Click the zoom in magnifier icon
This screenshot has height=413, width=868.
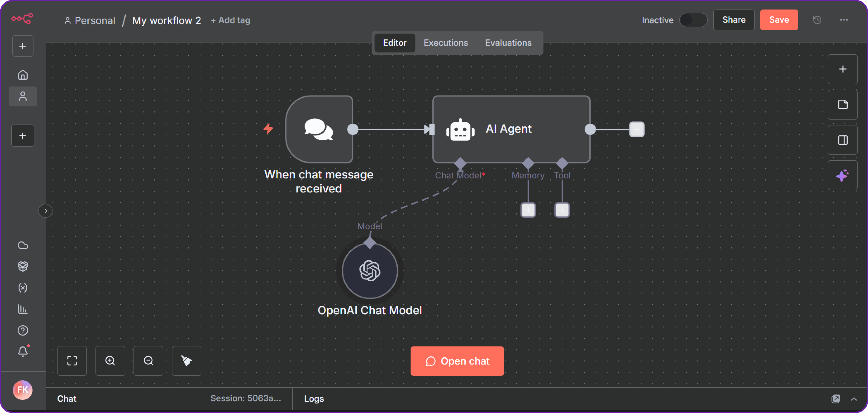(110, 361)
